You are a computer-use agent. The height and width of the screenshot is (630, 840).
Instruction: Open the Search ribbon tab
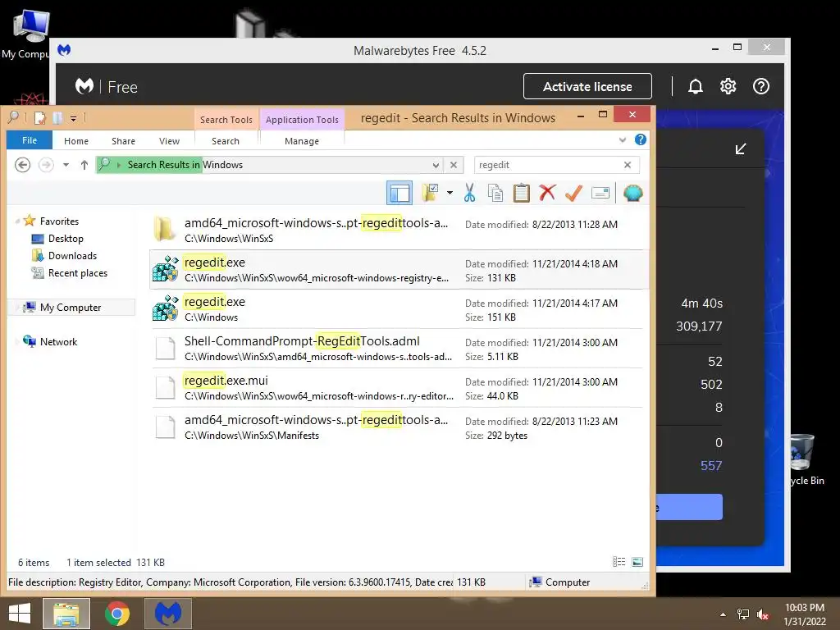[226, 141]
